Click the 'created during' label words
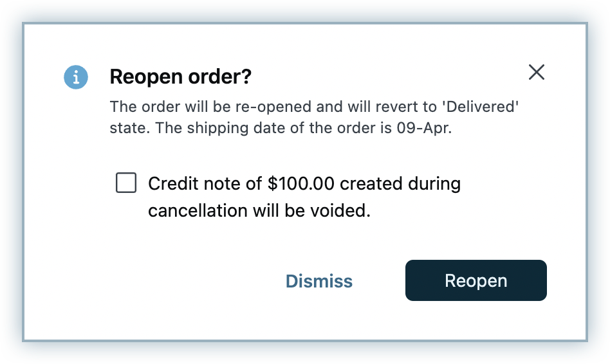Viewport: 610px width, 364px height. tap(400, 184)
